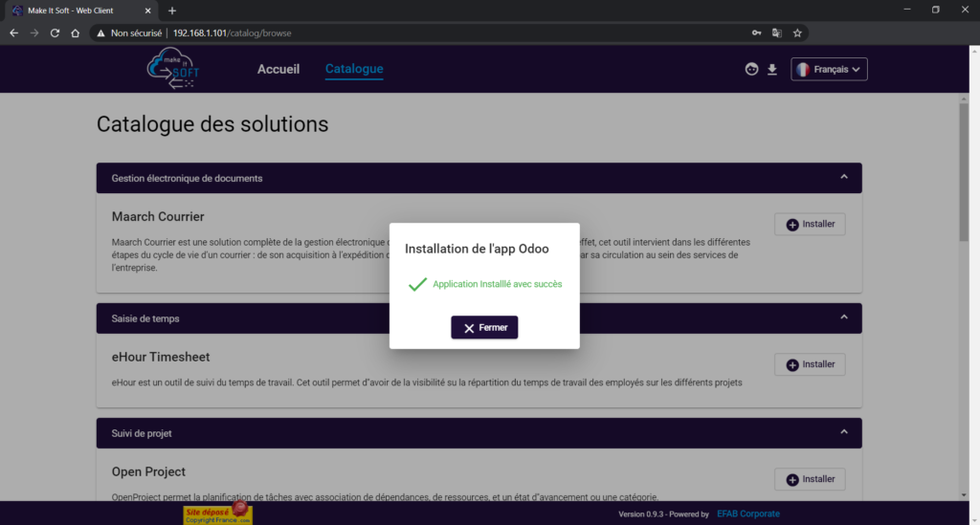Open the Français language dropdown

click(x=829, y=69)
